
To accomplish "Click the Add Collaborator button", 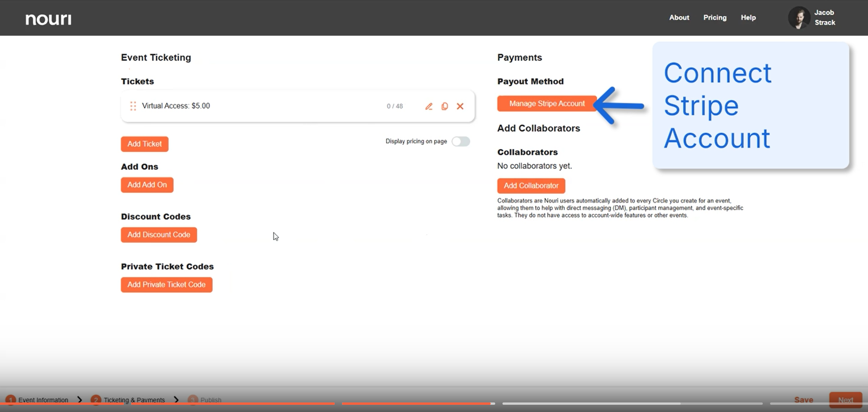I will pos(531,186).
